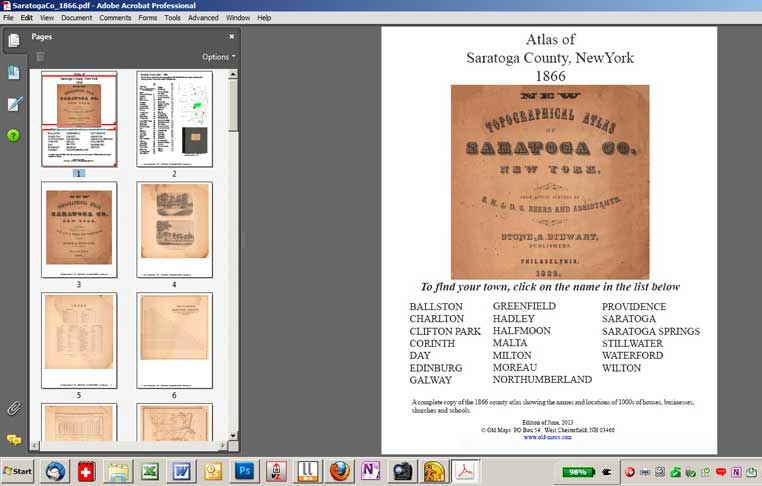Click the Pages panel vertical scrollbar thumb
This screenshot has height=486, width=762.
[233, 105]
